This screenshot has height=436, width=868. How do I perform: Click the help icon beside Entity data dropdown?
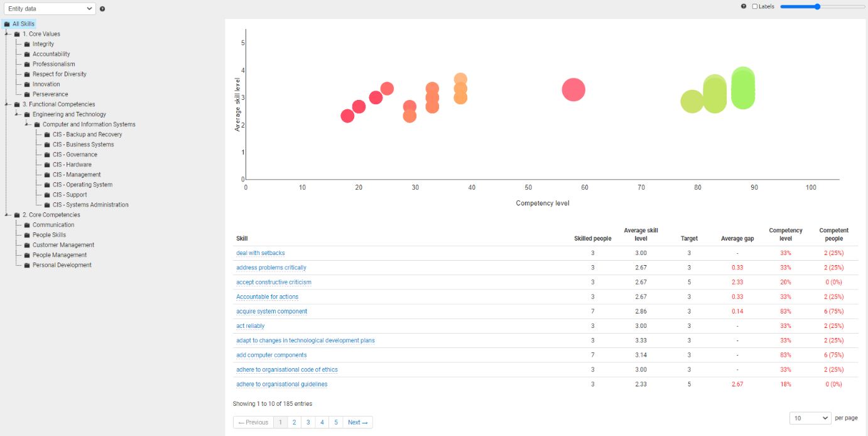pos(102,9)
